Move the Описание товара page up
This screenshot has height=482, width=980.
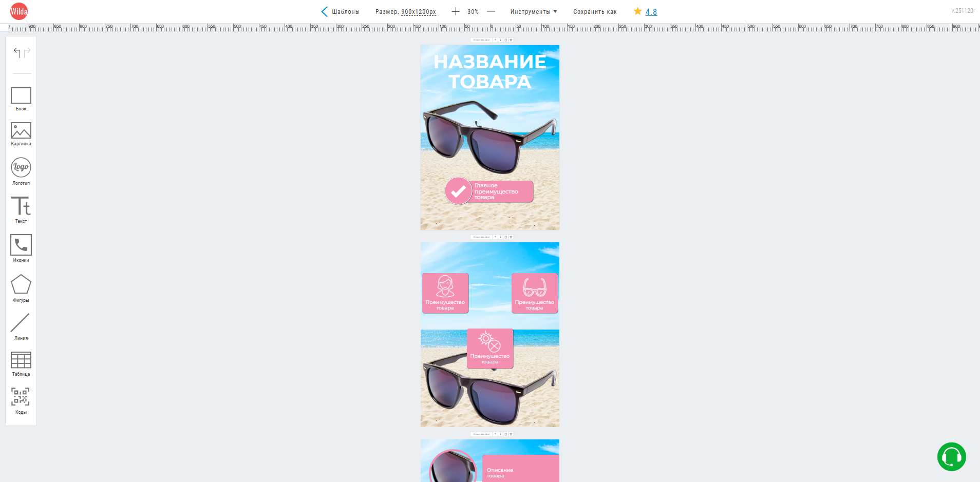tap(496, 434)
